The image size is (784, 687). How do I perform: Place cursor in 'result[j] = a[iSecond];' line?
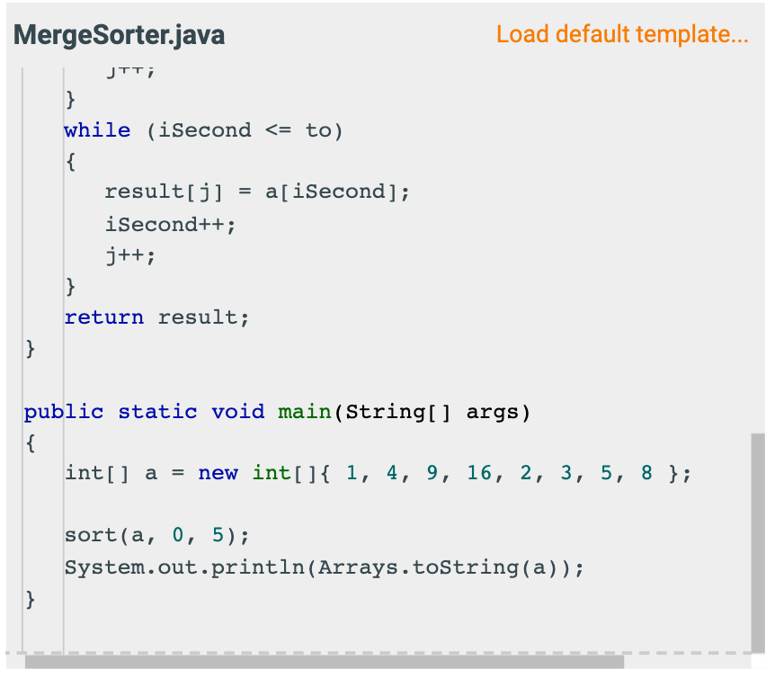click(257, 192)
